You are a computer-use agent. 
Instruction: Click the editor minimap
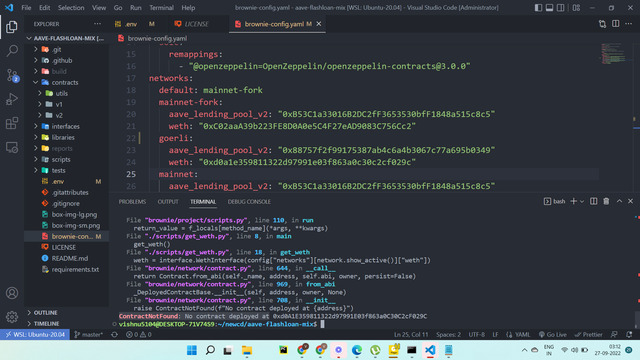613,53
